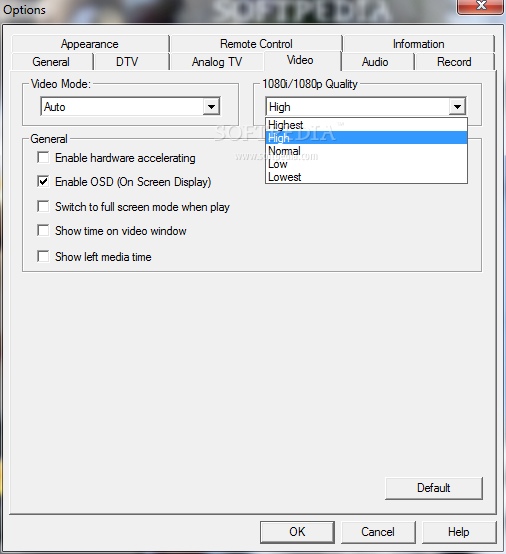Choose Low quality from the list
This screenshot has height=554, width=506.
pos(366,164)
